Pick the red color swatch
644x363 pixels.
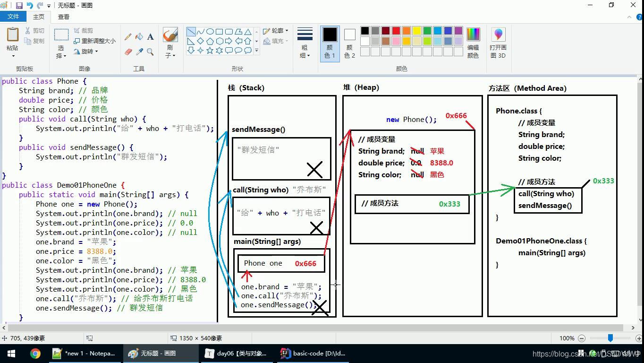[396, 31]
